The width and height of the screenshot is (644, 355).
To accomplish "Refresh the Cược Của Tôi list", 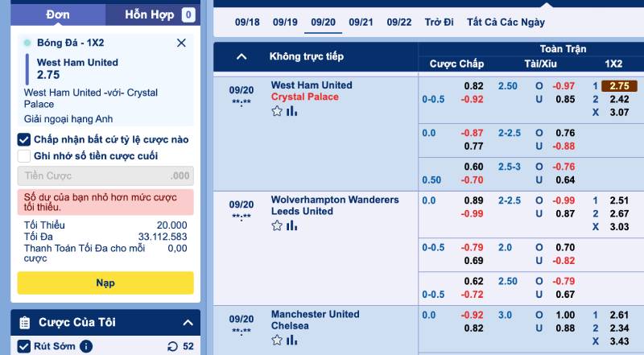I will (x=171, y=346).
